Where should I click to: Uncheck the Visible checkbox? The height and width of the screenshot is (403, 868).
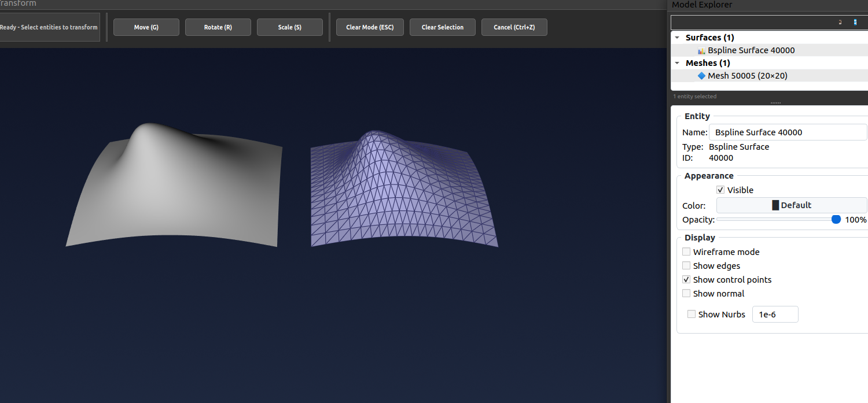pos(720,190)
